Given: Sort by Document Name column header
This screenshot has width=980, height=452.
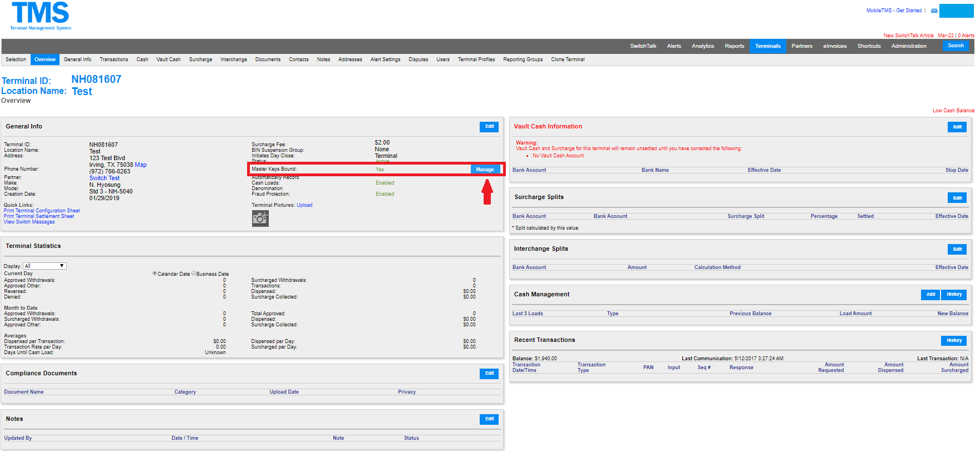Looking at the screenshot, I should 24,392.
